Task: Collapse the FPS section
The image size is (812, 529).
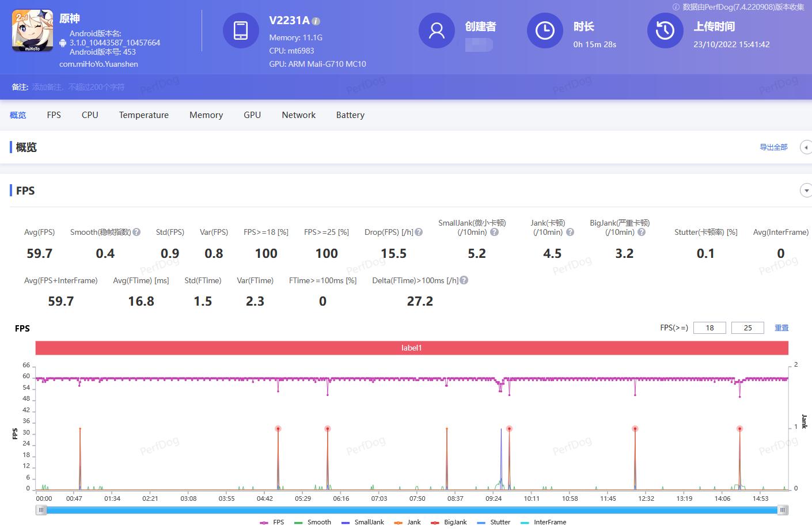Action: (x=806, y=191)
